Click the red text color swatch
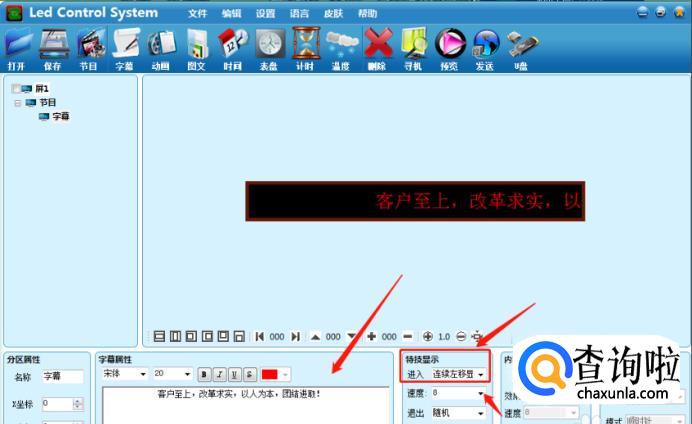 (x=270, y=375)
